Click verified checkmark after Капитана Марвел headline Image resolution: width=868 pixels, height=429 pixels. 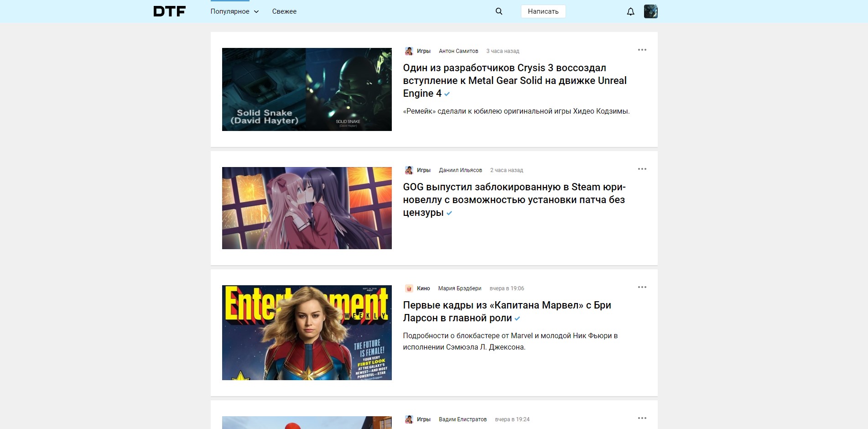pyautogui.click(x=517, y=319)
